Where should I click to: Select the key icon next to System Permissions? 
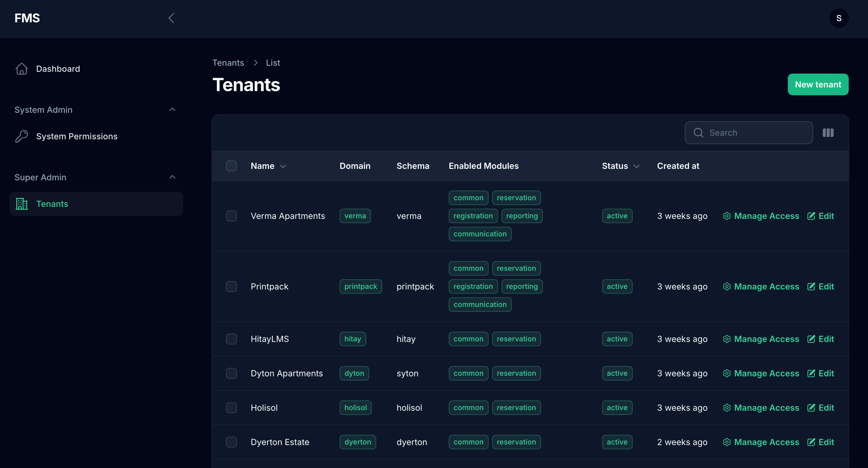coord(21,136)
